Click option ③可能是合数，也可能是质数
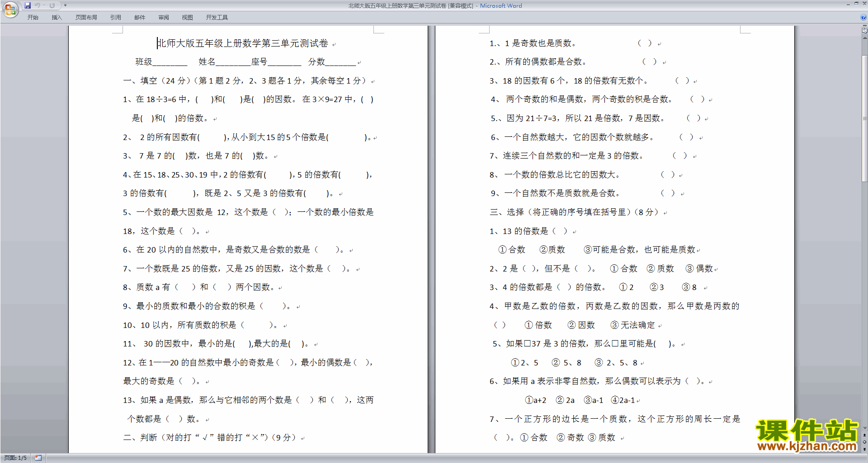Viewport: 868px width, 463px height. (640, 250)
